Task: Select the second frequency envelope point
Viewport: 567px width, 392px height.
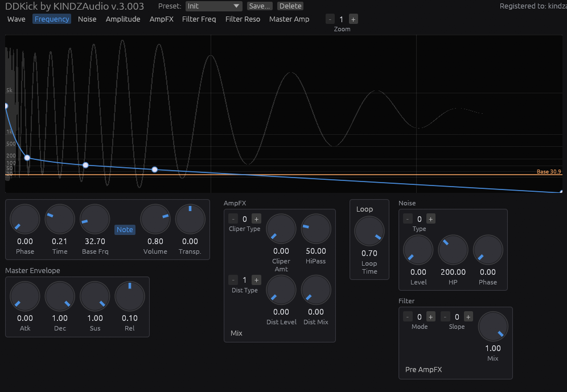Action: (27, 158)
